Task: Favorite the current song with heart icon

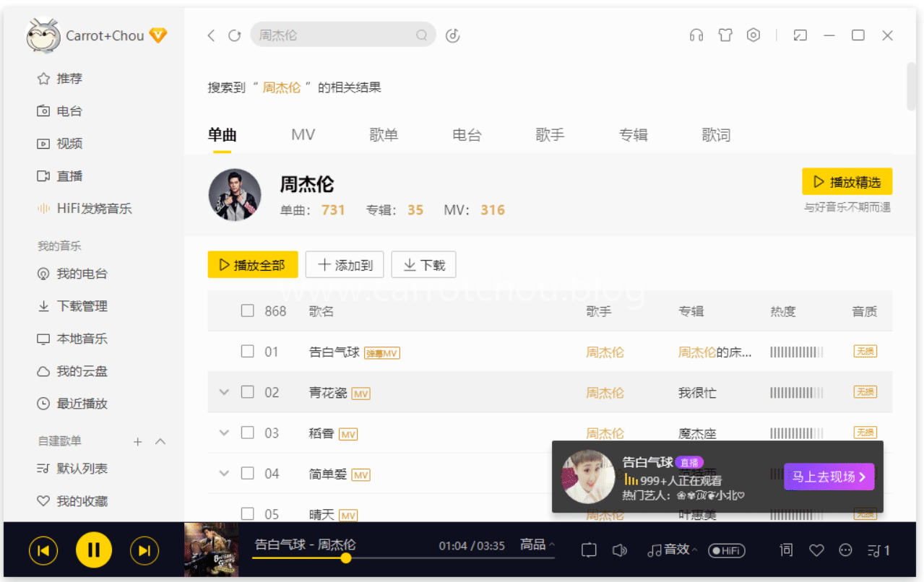Action: (816, 550)
